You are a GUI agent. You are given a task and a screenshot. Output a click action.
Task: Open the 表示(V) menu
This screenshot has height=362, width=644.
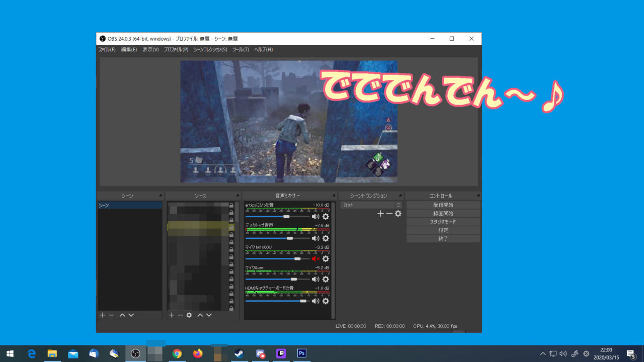[x=150, y=50]
